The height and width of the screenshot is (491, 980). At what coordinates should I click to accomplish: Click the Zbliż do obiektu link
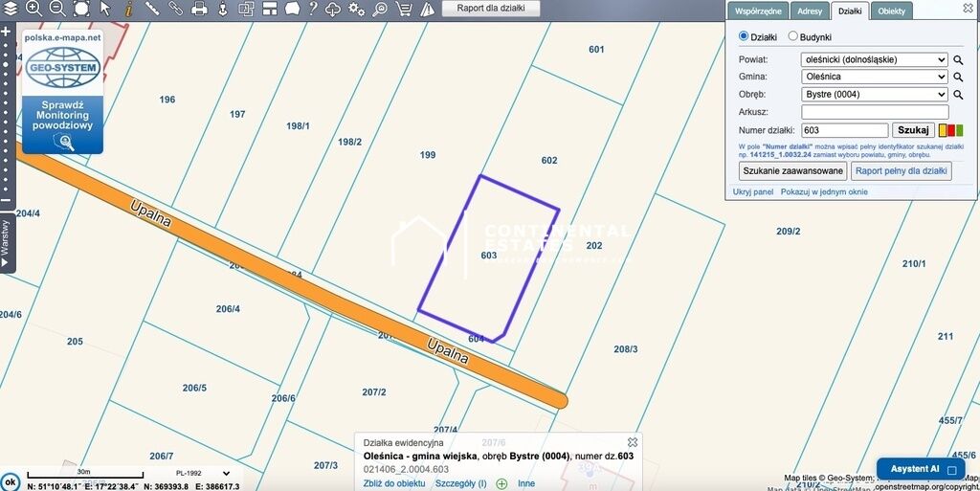[394, 484]
